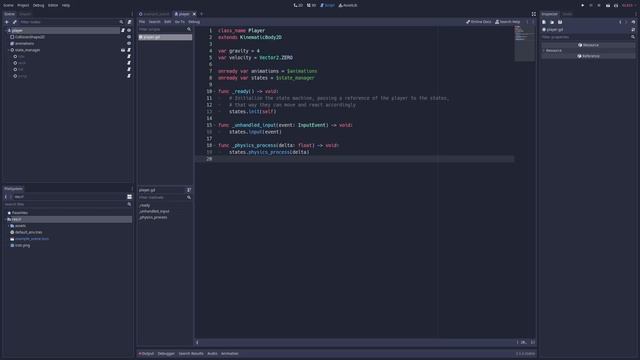The image size is (640, 360).
Task: Click the Search Help button
Action: pyautogui.click(x=508, y=22)
